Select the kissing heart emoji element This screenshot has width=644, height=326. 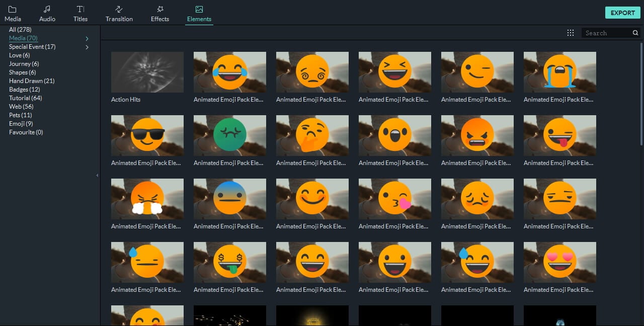pyautogui.click(x=395, y=199)
